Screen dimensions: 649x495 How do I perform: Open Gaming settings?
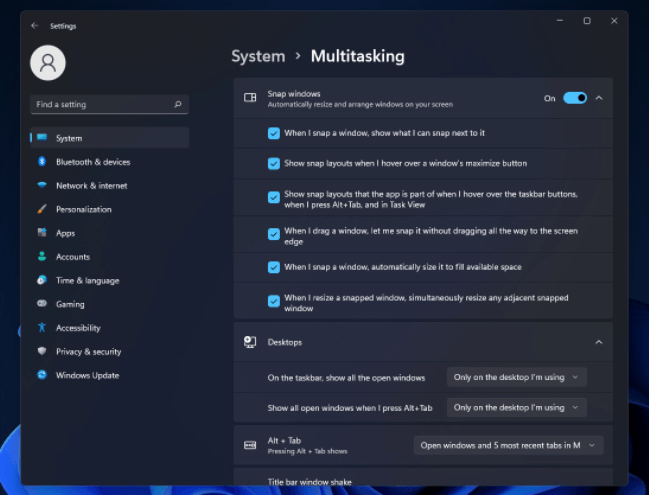(x=110, y=304)
